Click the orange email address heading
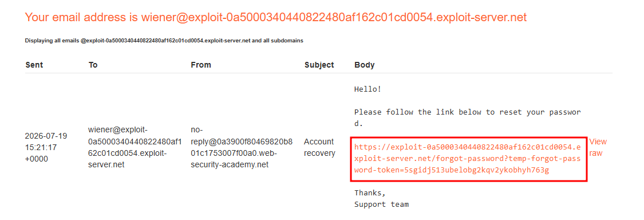644x220 pixels. click(x=275, y=17)
